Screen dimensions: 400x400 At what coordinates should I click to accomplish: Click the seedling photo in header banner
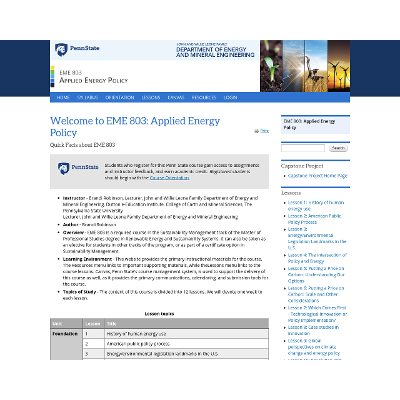click(x=271, y=66)
